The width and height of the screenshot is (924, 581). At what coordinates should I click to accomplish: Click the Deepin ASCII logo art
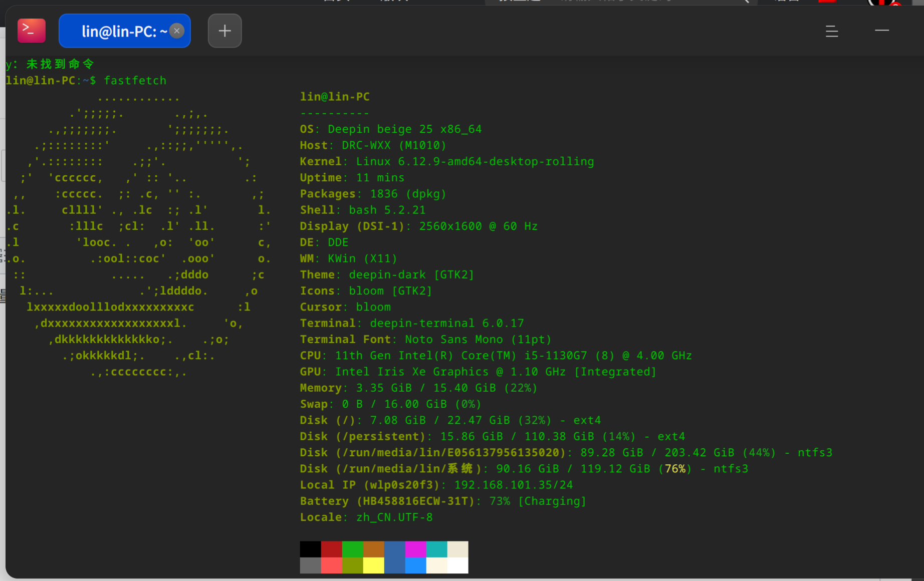[x=139, y=234]
